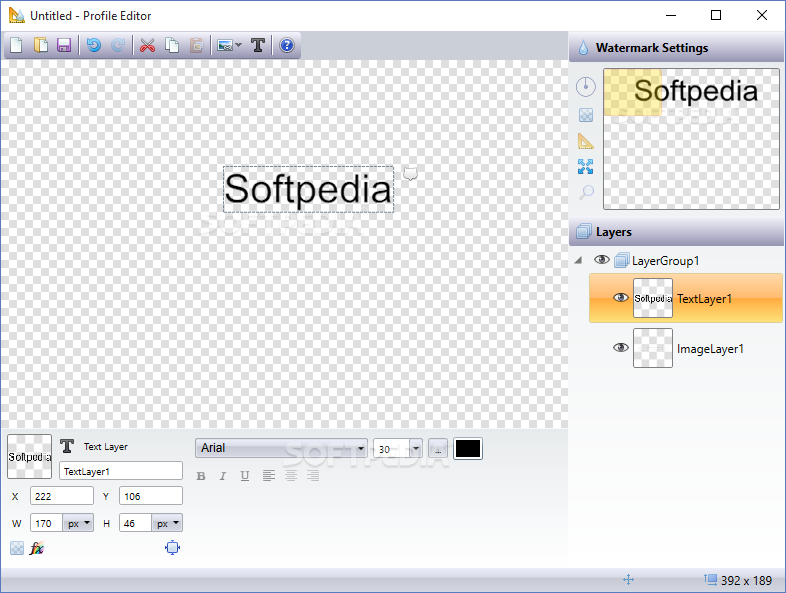786x593 pixels.
Task: Open the ruler triangle size settings
Action: [x=585, y=141]
